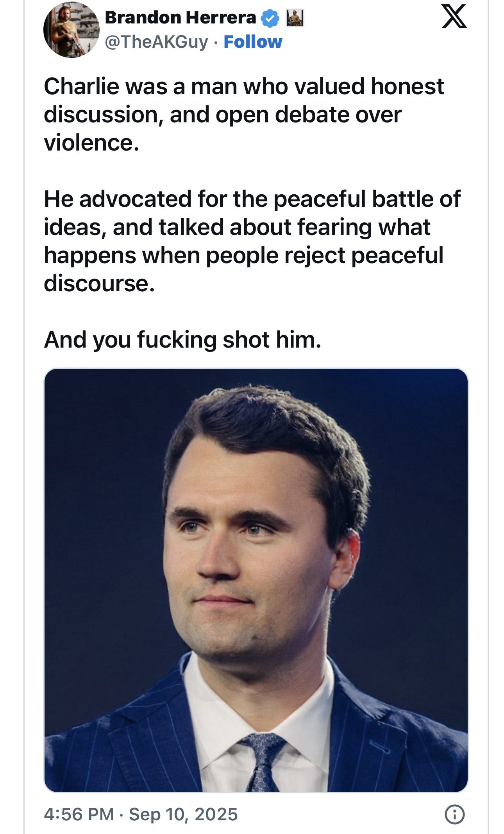Click the final tweet line ending "shot him."

(x=182, y=339)
